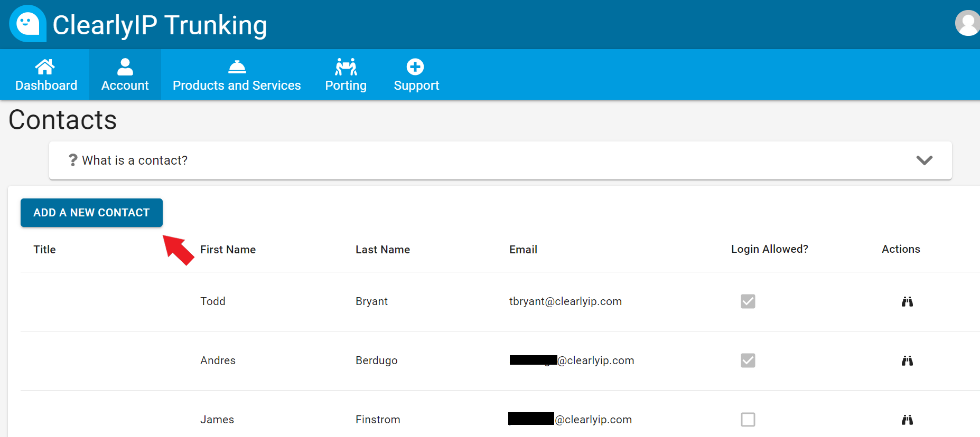The height and width of the screenshot is (437, 980).
Task: Click the Email column header
Action: [523, 250]
